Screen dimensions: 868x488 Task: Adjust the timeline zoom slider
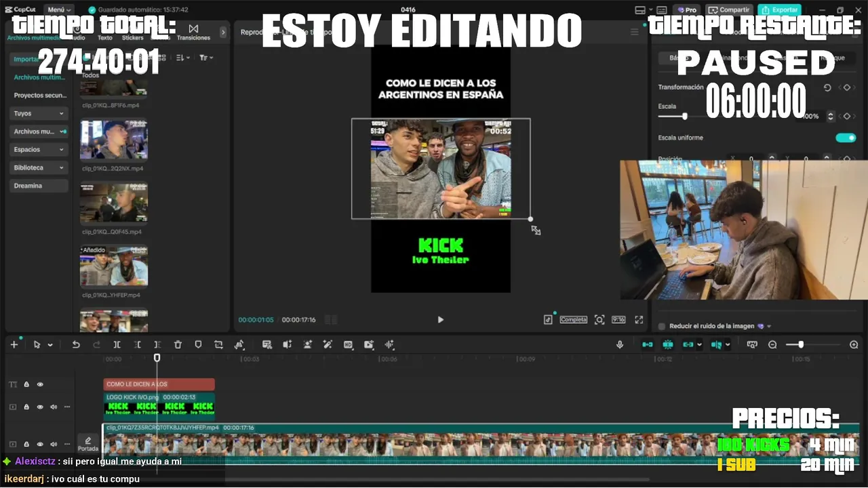pyautogui.click(x=801, y=344)
